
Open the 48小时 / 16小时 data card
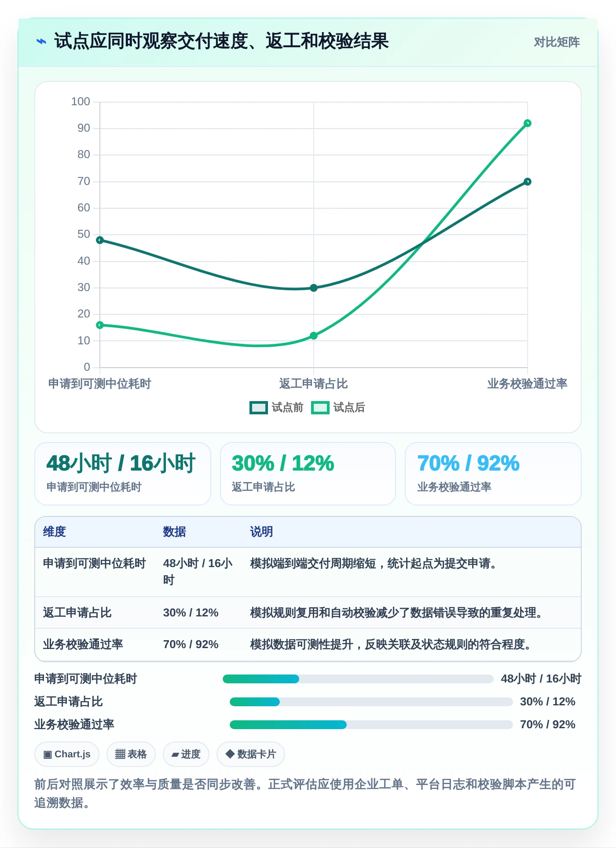pyautogui.click(x=123, y=474)
